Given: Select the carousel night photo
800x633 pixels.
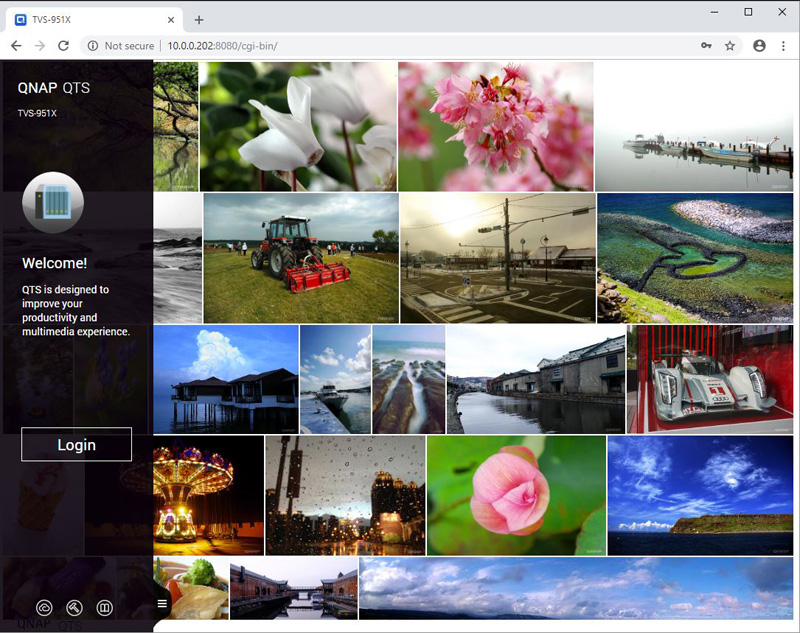Looking at the screenshot, I should [x=208, y=495].
